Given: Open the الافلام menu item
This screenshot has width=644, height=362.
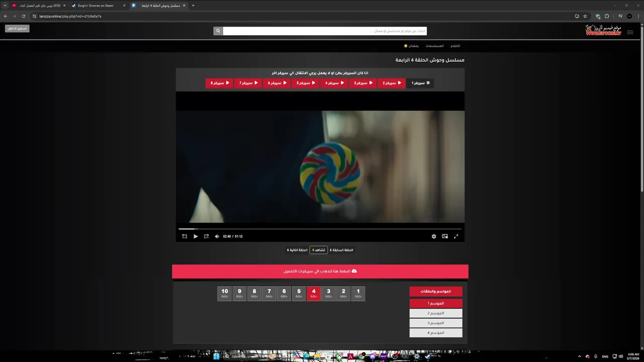Looking at the screenshot, I should [x=455, y=46].
